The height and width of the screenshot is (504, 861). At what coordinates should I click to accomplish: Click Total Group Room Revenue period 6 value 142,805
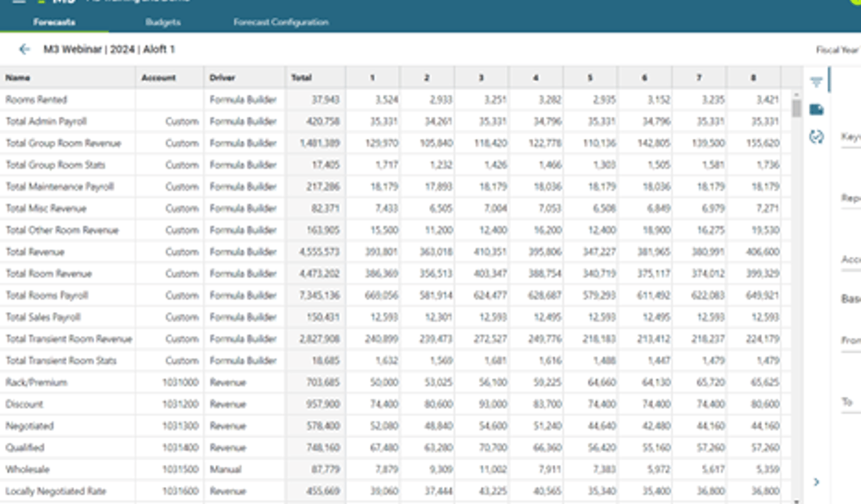[x=654, y=143]
